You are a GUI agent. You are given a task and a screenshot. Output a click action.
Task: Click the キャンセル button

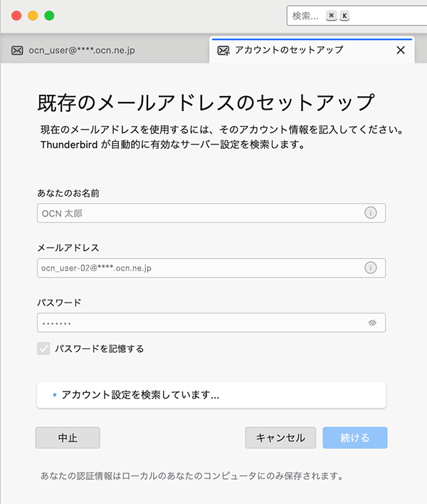click(x=280, y=438)
